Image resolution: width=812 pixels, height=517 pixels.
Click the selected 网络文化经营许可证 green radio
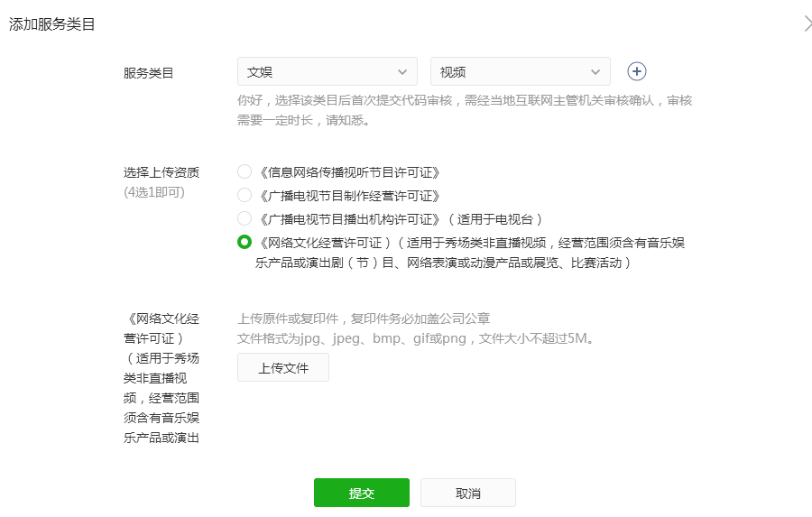point(245,242)
